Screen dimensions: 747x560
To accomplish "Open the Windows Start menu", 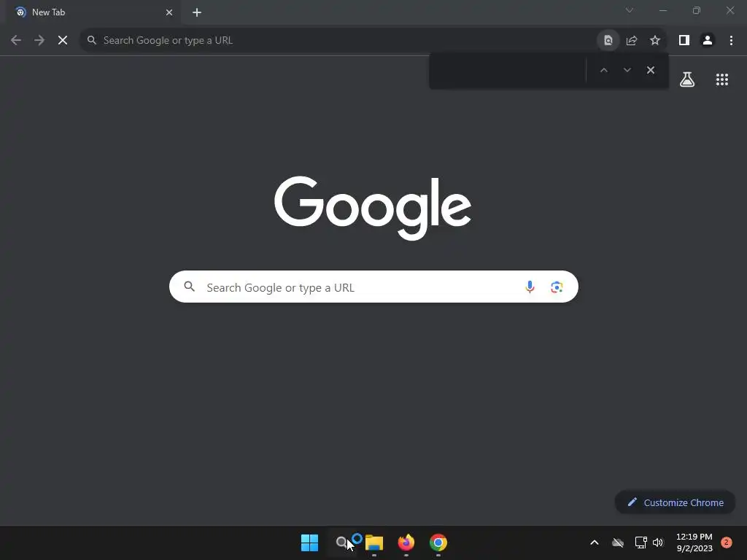I will click(x=309, y=542).
